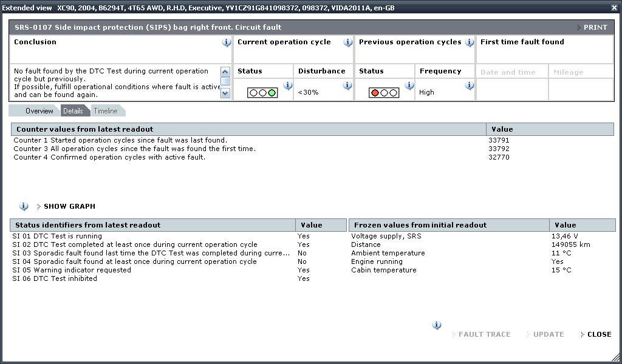Click the UPDATE button
The width and height of the screenshot is (622, 364).
pyautogui.click(x=548, y=334)
